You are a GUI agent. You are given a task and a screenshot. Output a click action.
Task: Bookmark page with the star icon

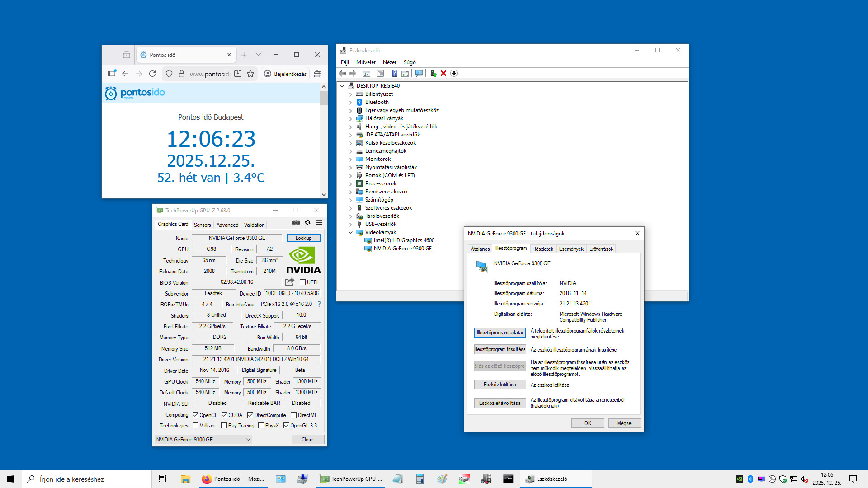click(x=250, y=74)
